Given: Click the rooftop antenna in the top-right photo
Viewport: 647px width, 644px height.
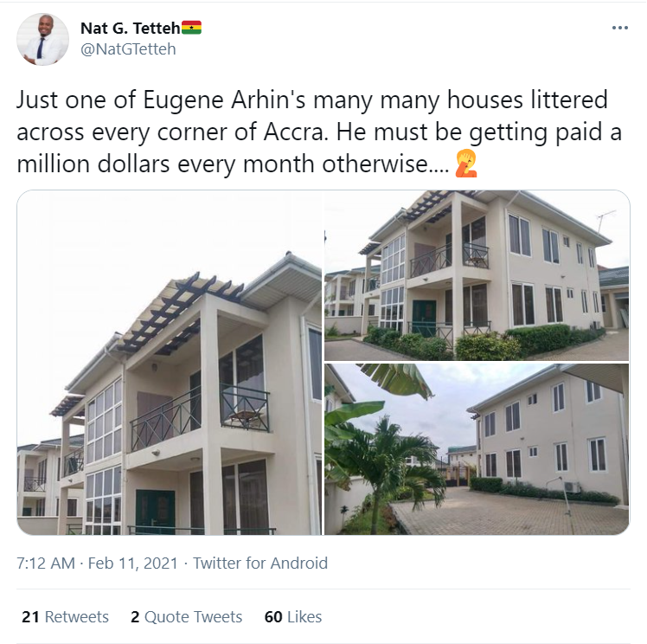Looking at the screenshot, I should coord(604,218).
